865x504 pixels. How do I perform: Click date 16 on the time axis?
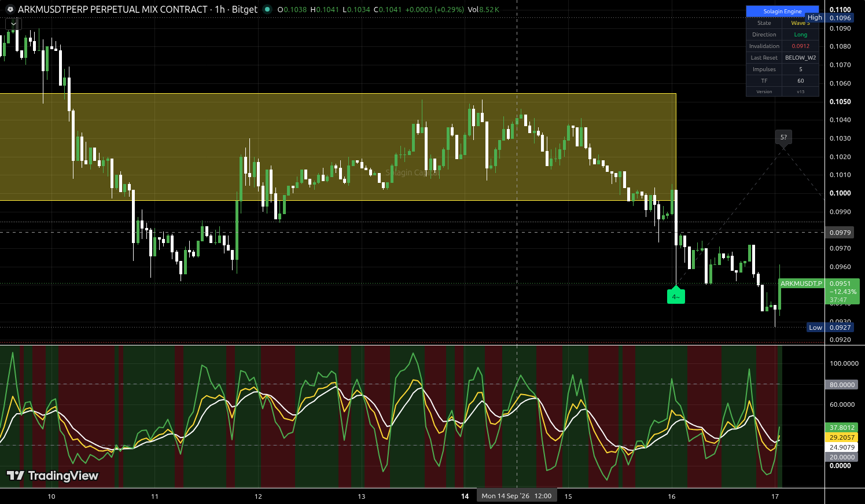[x=672, y=496]
